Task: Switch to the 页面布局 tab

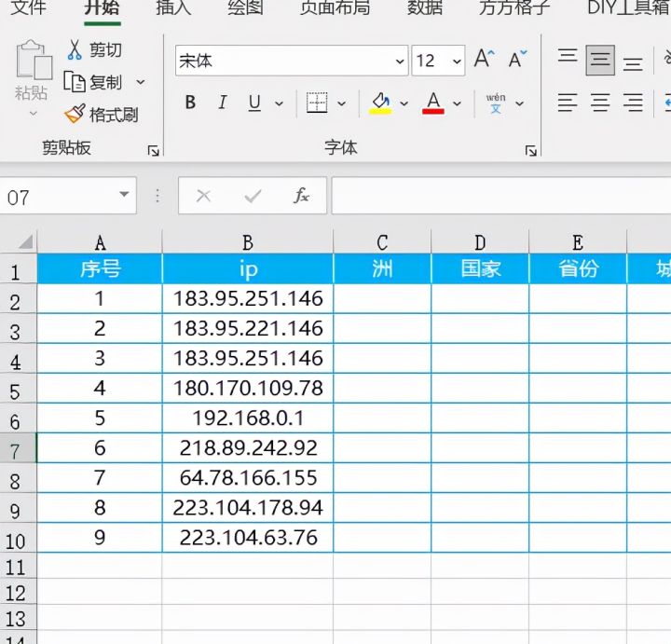Action: point(335,7)
